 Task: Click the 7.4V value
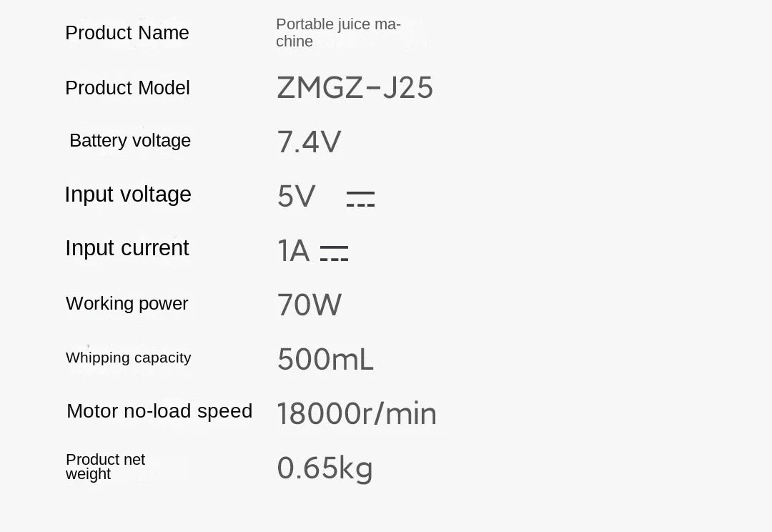(309, 142)
